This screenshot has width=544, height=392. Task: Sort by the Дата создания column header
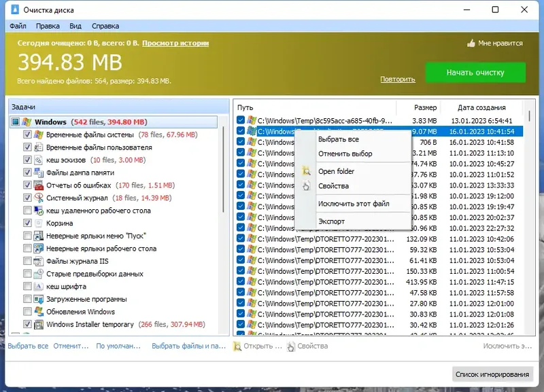click(x=481, y=107)
